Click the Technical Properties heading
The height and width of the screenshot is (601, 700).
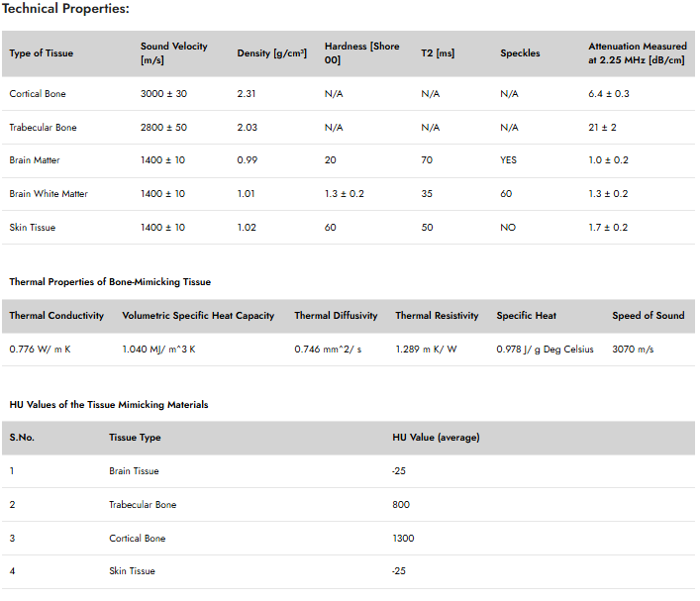tap(65, 9)
